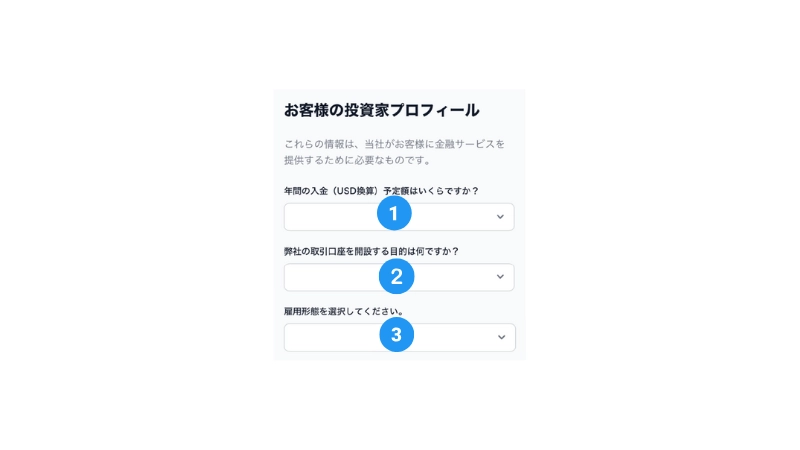Click the 年間の入金 予定額 question label

(381, 191)
